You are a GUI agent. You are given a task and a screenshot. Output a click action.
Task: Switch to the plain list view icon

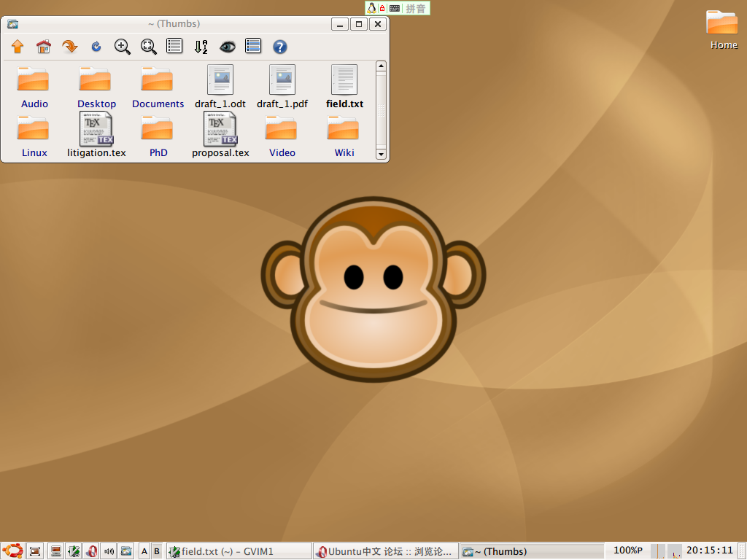tap(174, 46)
